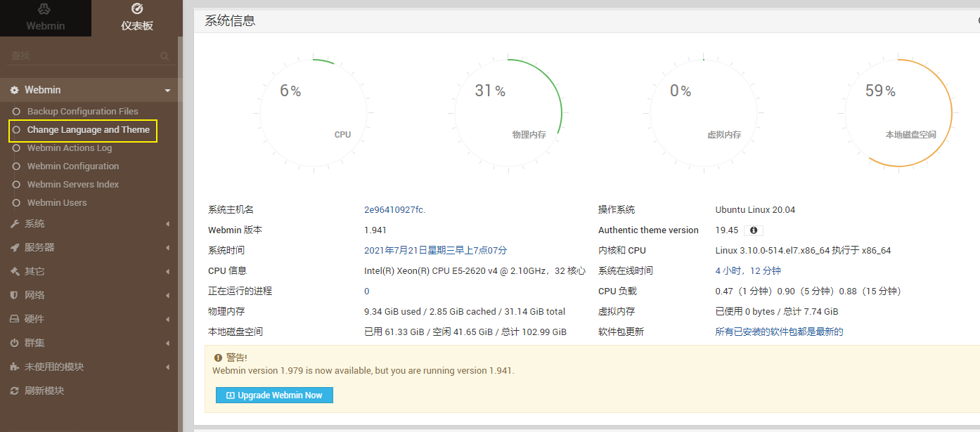This screenshot has width=980, height=432.
Task: Click the gear icon beside Webmin
Action: click(x=14, y=90)
